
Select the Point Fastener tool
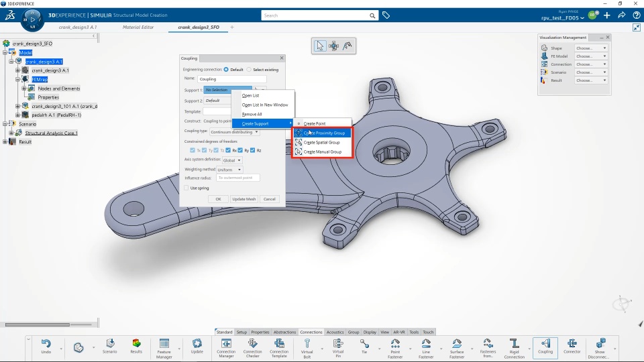395,349
